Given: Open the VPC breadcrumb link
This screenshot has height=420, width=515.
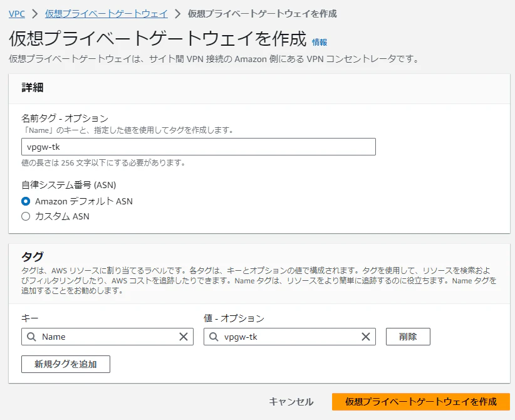Looking at the screenshot, I should point(17,14).
